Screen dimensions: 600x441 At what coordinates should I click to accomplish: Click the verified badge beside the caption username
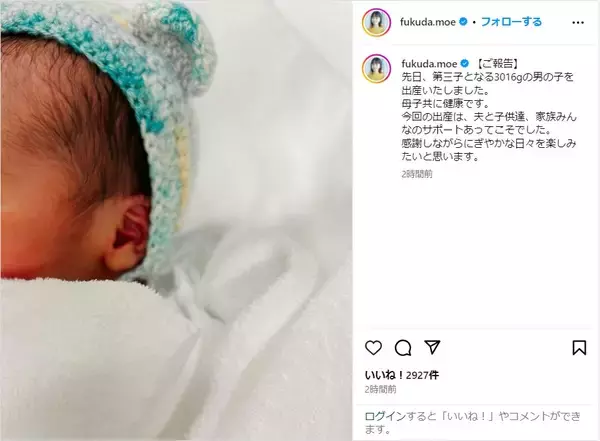(465, 63)
